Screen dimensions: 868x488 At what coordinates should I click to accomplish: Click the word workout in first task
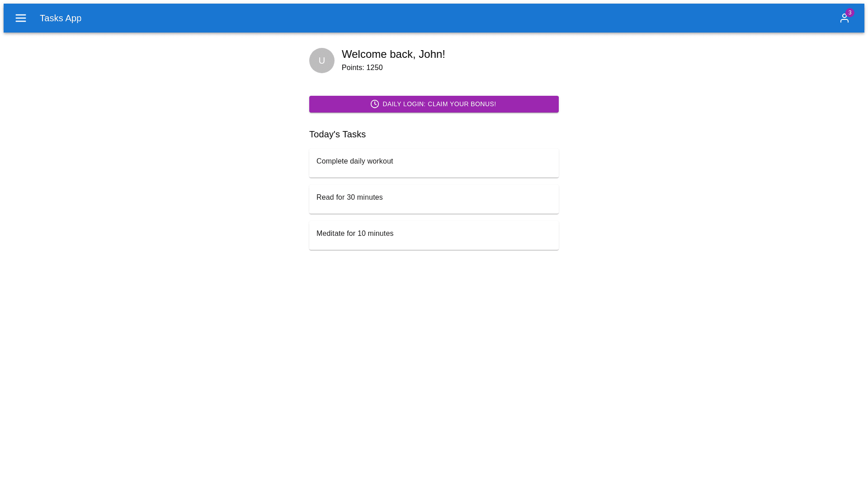(380, 161)
